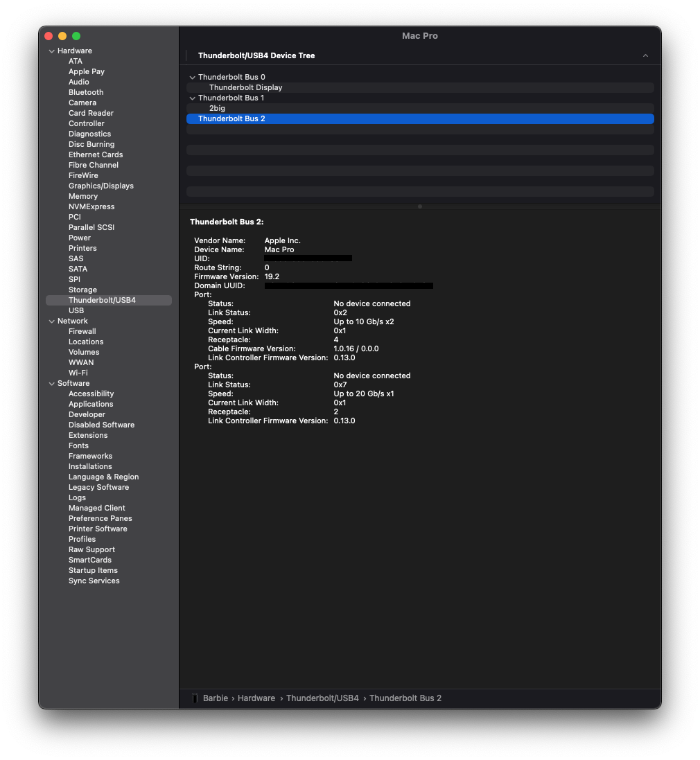This screenshot has height=760, width=700.
Task: Select Thunderbolt Display in device tree
Action: [420, 88]
